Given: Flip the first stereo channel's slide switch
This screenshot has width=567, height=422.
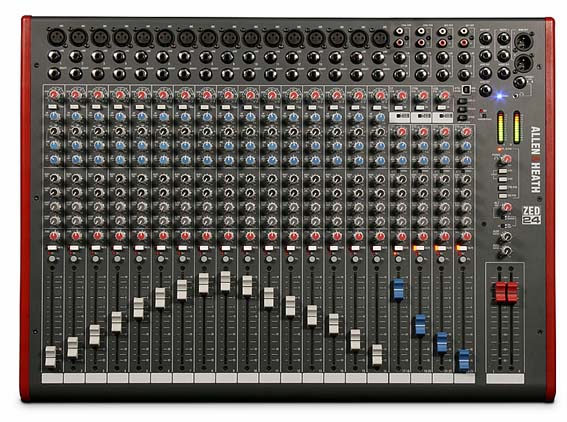Looking at the screenshot, I should [400, 116].
